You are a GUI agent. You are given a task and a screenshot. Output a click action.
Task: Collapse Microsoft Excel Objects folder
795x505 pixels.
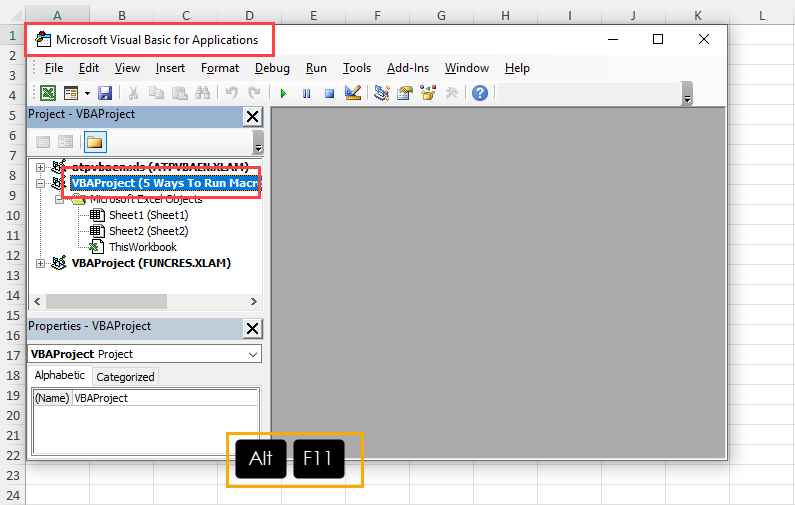click(x=59, y=199)
